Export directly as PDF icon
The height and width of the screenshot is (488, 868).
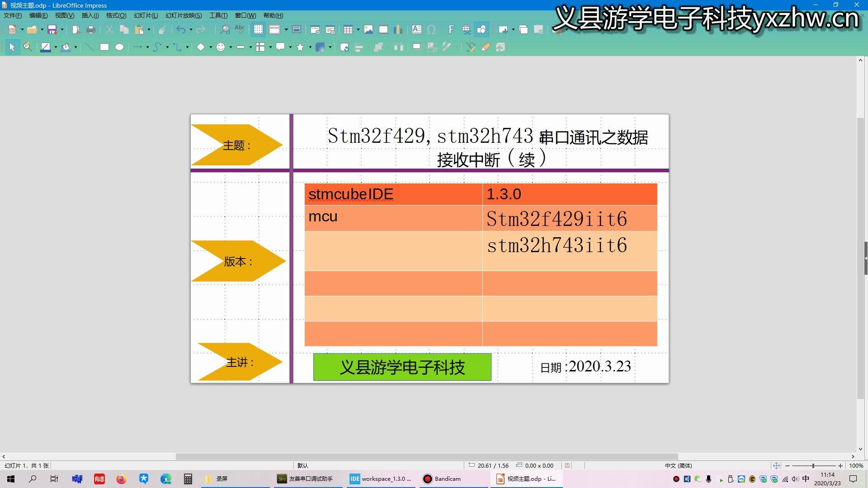(x=76, y=30)
